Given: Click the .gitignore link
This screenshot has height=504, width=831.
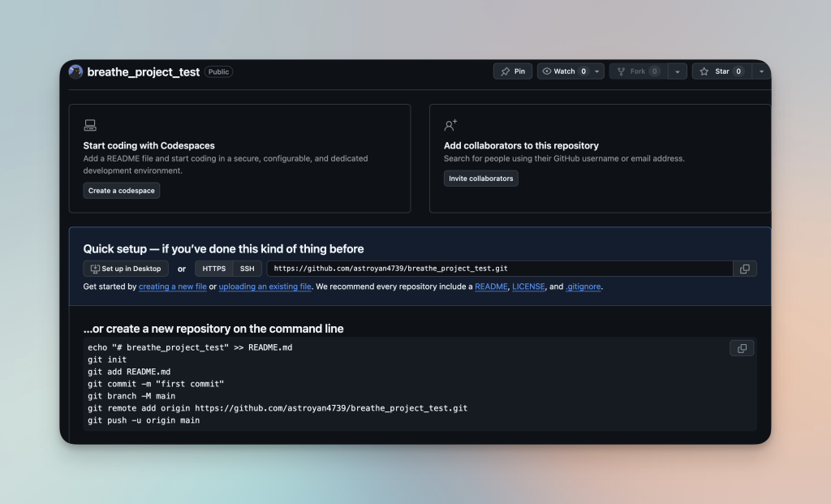Looking at the screenshot, I should tap(583, 286).
